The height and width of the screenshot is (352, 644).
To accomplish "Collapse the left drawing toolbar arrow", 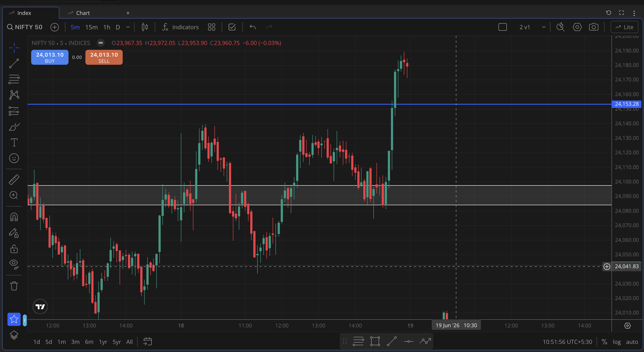I will click(x=25, y=320).
